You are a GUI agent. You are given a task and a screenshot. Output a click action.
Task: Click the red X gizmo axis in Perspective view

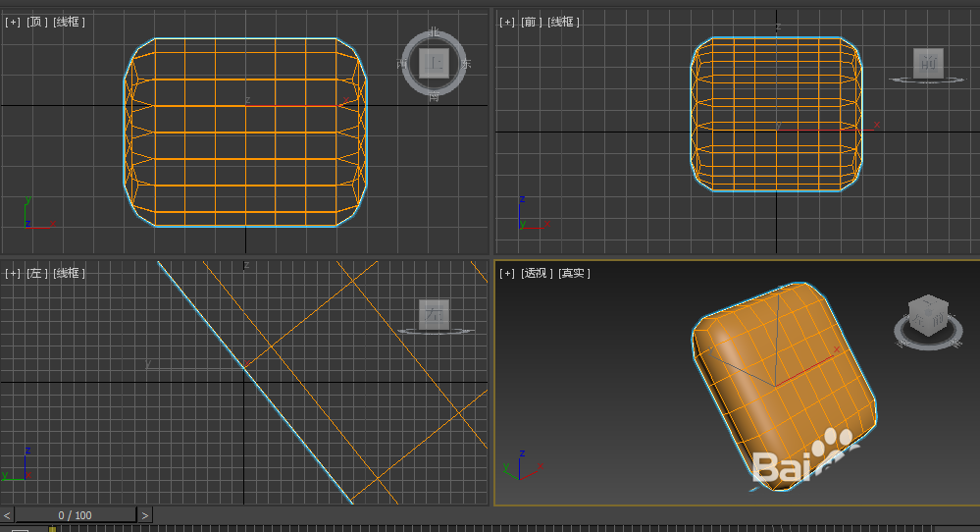806,368
